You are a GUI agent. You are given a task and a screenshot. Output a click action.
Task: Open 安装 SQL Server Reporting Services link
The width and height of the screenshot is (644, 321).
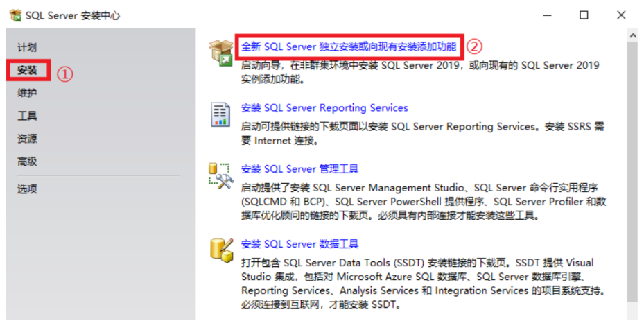pos(324,108)
